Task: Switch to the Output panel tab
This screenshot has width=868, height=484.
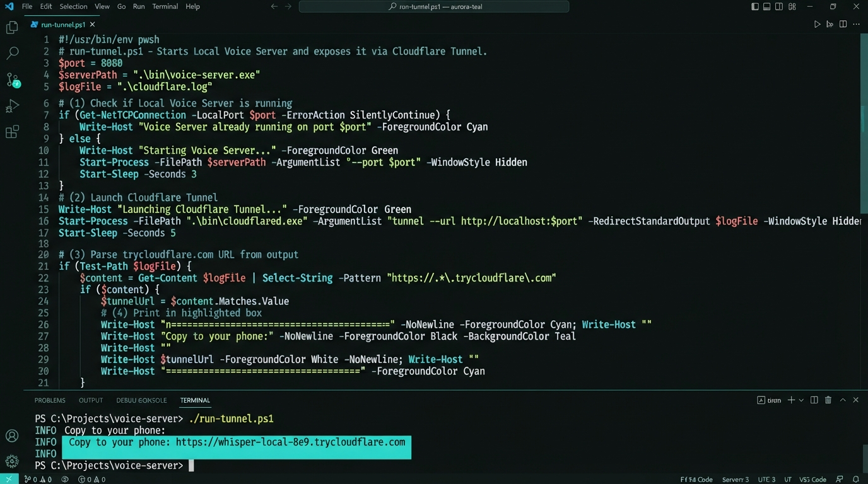Action: tap(91, 400)
